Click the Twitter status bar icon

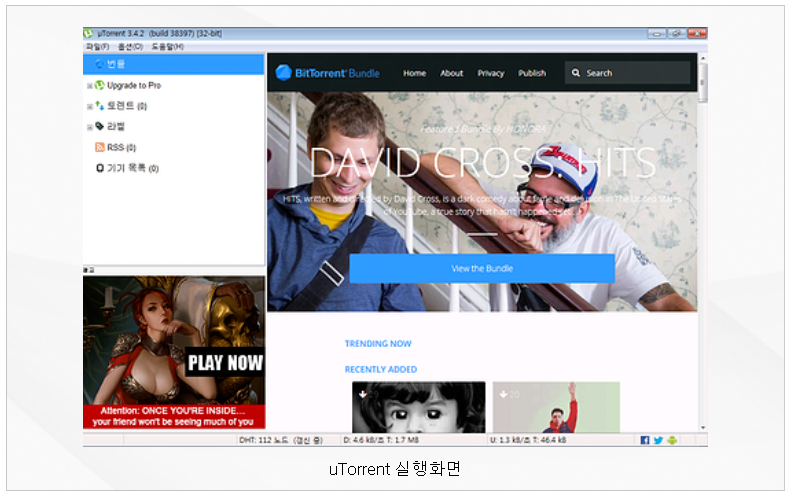click(x=658, y=440)
